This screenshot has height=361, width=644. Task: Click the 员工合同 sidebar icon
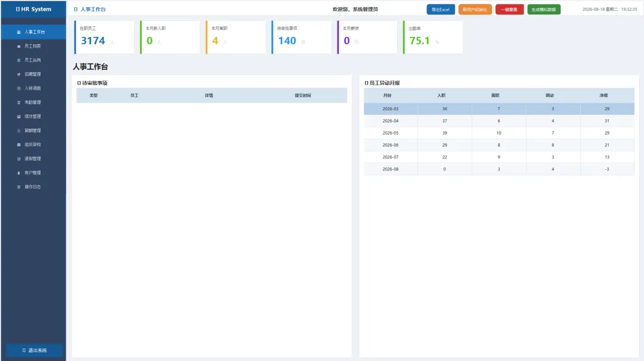click(x=19, y=60)
